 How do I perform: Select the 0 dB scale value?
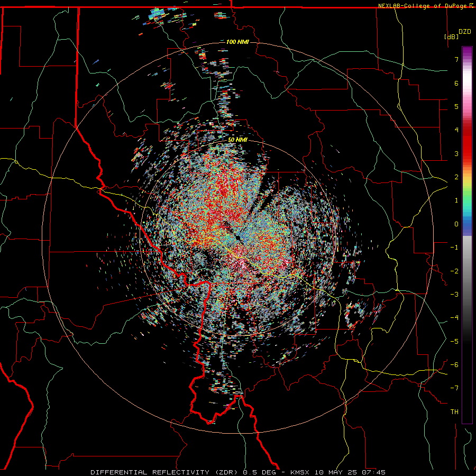[456, 224]
